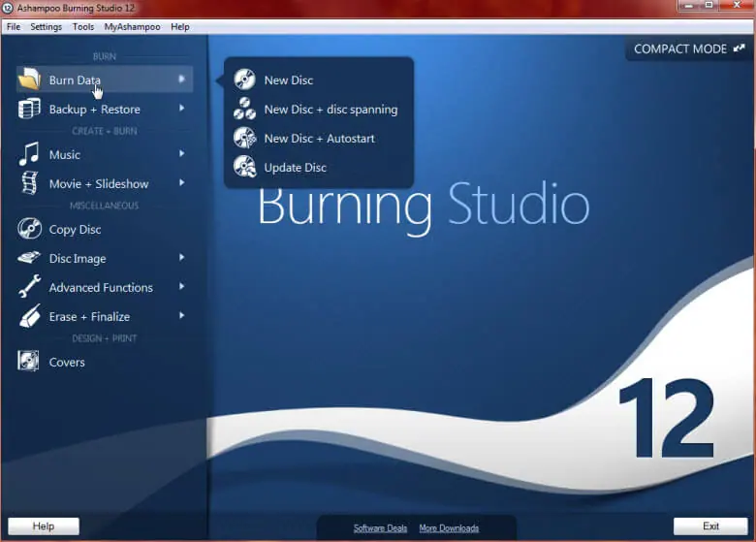
Task: Click the Movie + Slideshow filmstrip icon
Action: pos(30,183)
